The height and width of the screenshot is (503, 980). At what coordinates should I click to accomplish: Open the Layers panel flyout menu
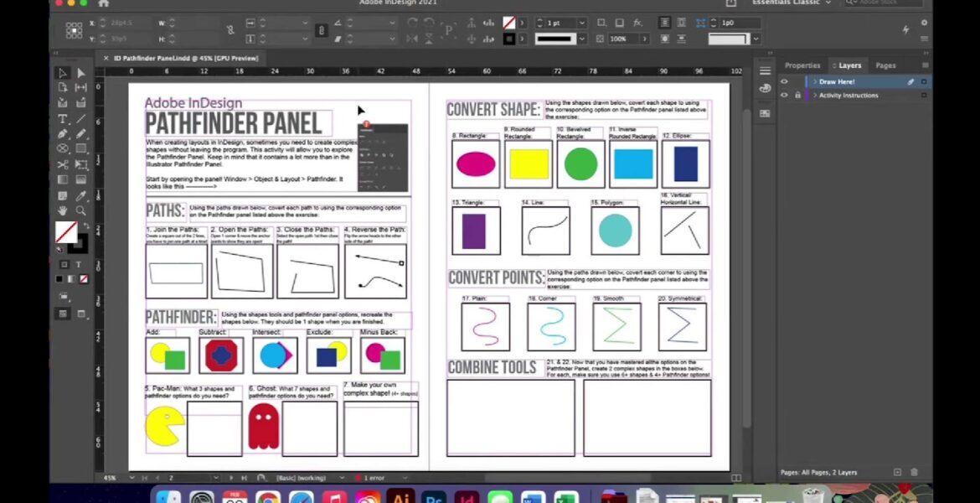[925, 65]
